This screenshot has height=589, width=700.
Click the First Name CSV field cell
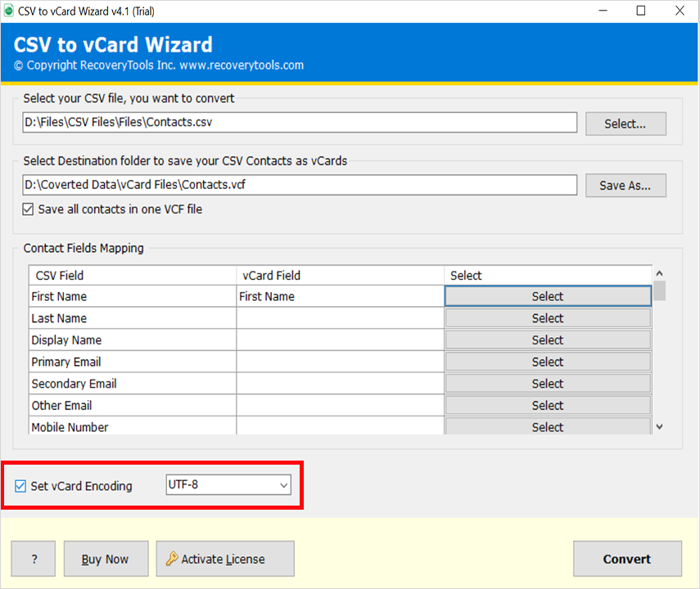click(x=133, y=296)
